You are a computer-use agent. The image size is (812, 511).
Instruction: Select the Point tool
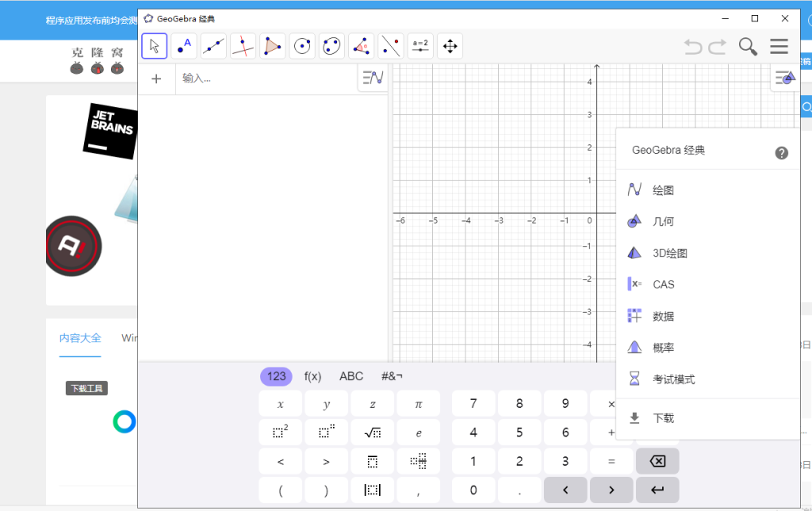tap(184, 46)
